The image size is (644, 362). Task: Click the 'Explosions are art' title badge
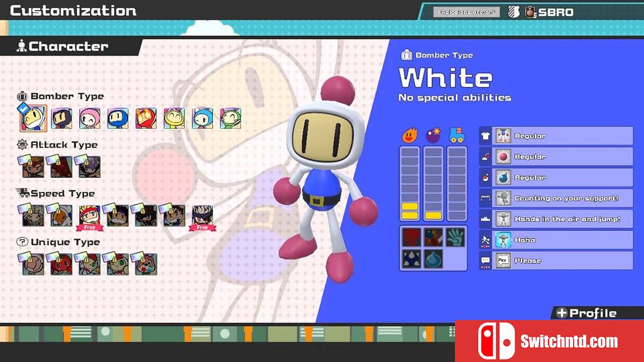pos(466,12)
